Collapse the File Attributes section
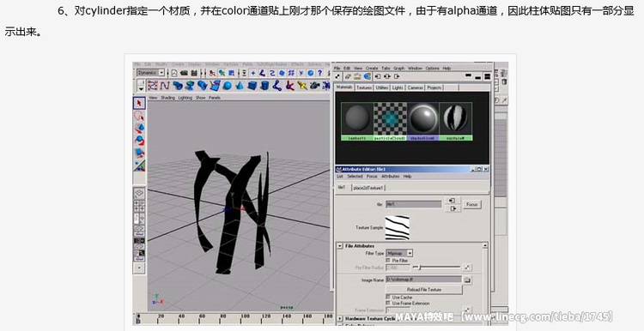Screen dimensions: 644x331 [x=340, y=246]
